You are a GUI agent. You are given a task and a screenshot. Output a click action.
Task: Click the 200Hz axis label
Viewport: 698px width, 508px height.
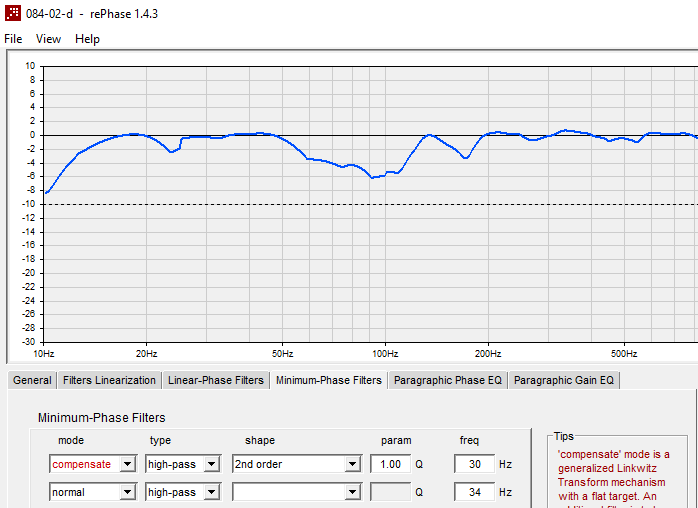[x=488, y=354]
